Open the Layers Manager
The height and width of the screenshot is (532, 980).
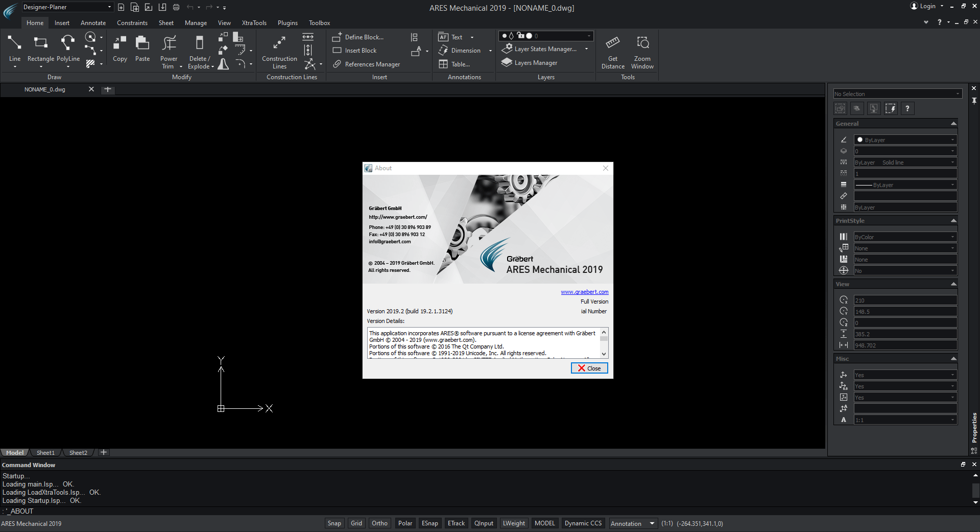tap(534, 62)
